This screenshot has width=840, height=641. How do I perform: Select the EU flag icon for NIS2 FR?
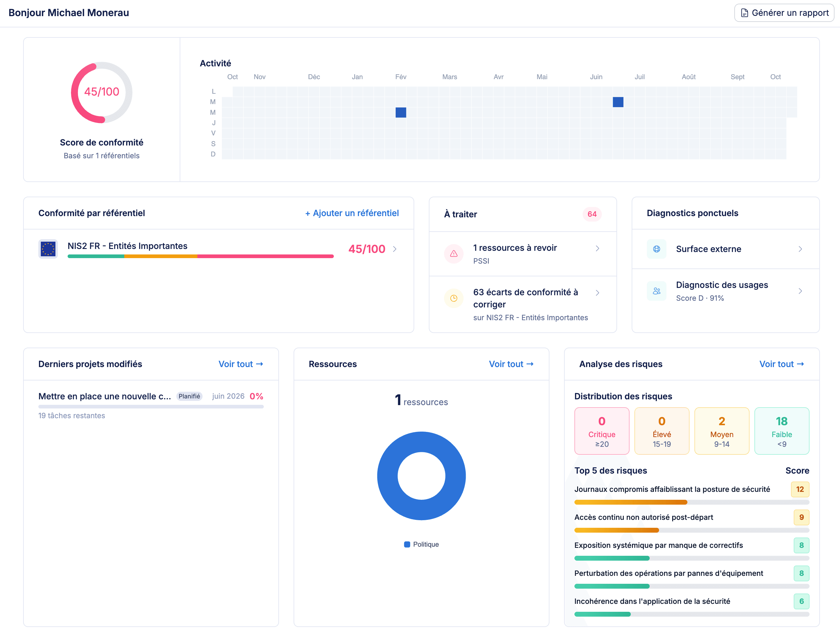(48, 248)
